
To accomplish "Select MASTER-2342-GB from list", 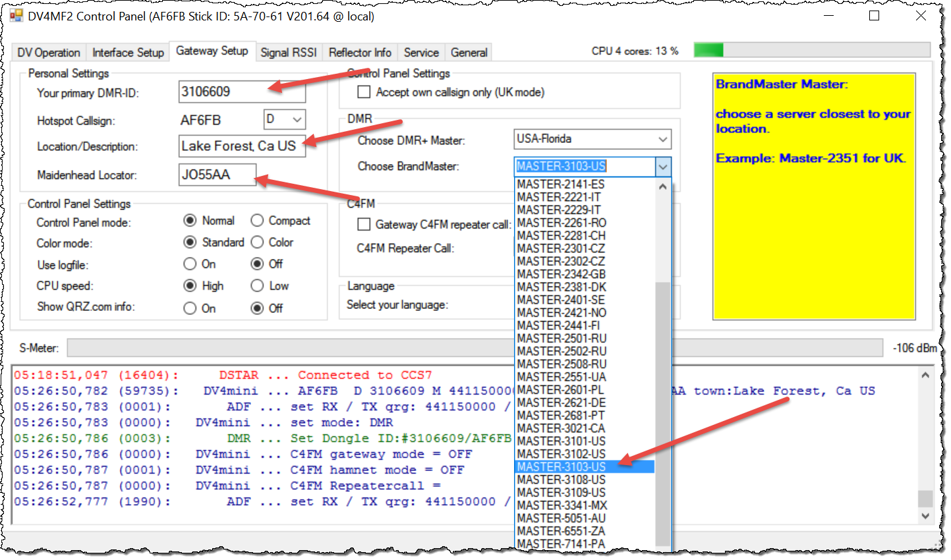I will [x=585, y=274].
